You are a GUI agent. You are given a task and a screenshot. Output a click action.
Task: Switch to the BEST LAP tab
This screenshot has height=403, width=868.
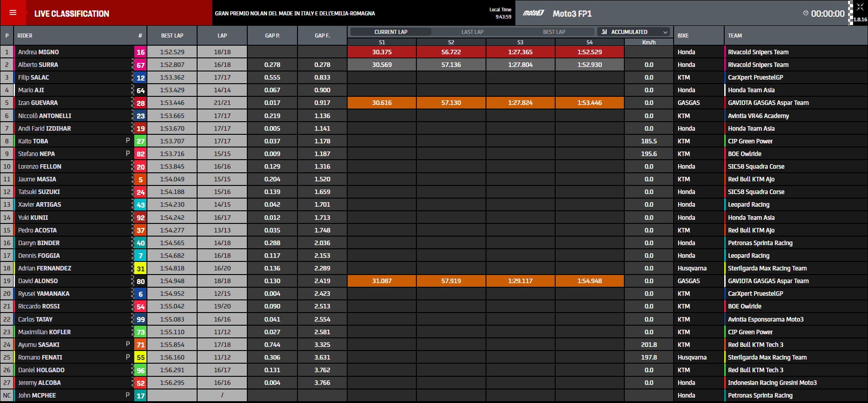(554, 32)
